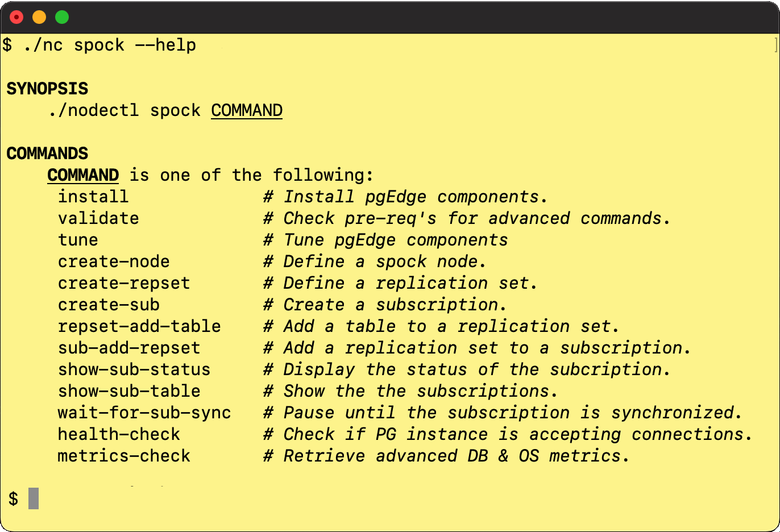Screen dimensions: 780x532
Task: Click the bold underlined COMMAND under COMMANDS
Action: coord(83,175)
